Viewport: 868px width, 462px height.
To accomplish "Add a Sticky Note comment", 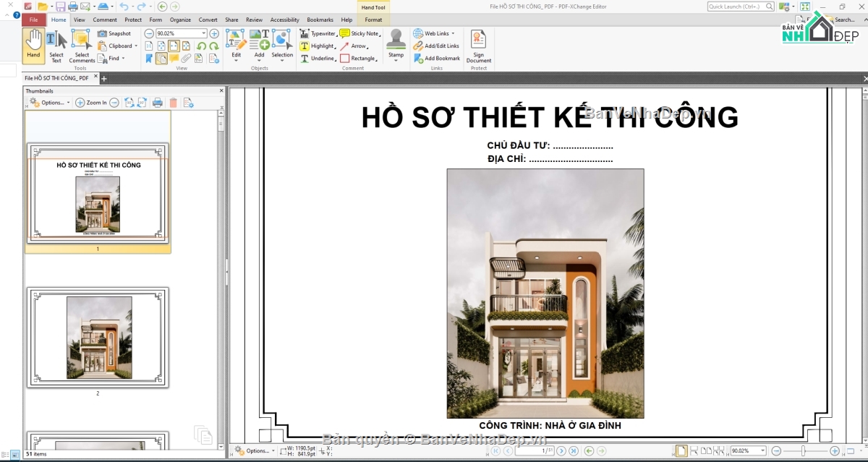I will click(x=359, y=33).
